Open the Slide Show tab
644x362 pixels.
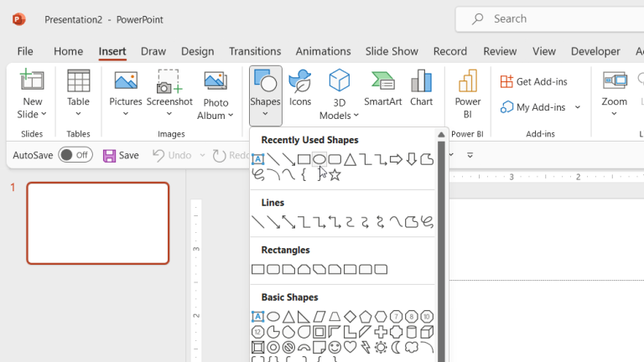coord(392,51)
